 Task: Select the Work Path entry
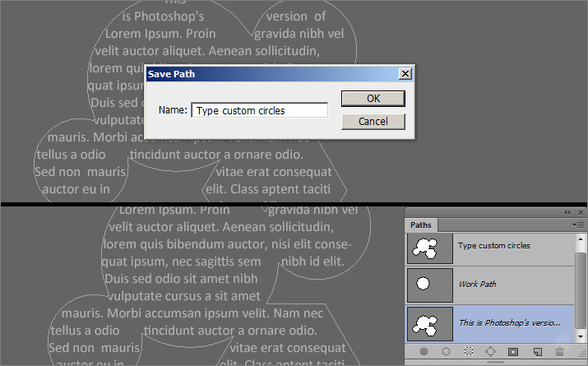coord(493,285)
